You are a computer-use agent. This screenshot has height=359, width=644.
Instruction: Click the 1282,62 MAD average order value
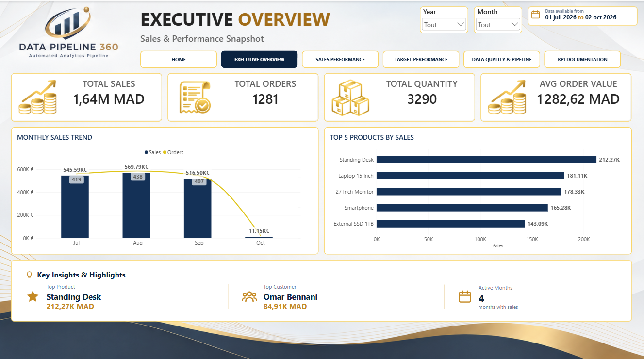(x=578, y=99)
